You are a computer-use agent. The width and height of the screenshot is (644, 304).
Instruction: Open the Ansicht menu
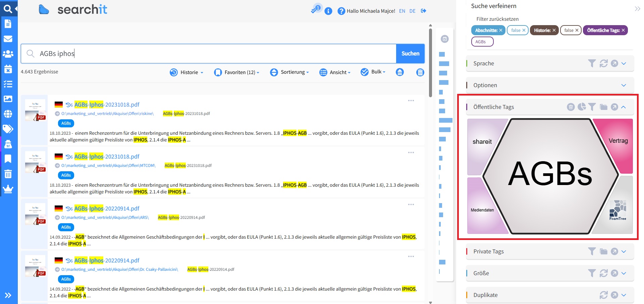(335, 72)
